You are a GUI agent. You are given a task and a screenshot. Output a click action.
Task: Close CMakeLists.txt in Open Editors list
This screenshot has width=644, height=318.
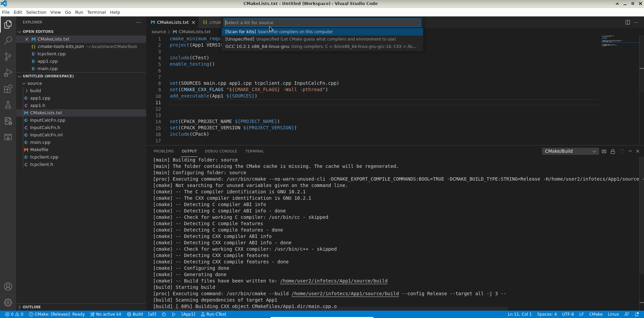[27, 39]
